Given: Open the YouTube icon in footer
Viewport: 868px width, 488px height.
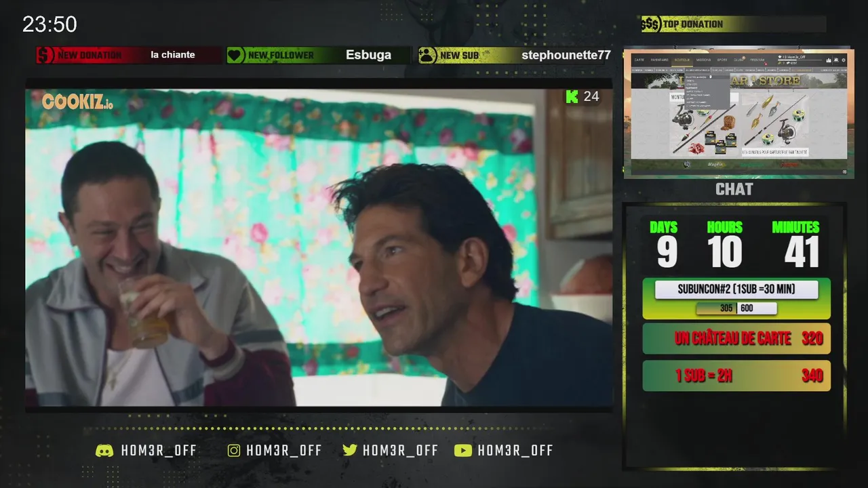Looking at the screenshot, I should [x=463, y=451].
